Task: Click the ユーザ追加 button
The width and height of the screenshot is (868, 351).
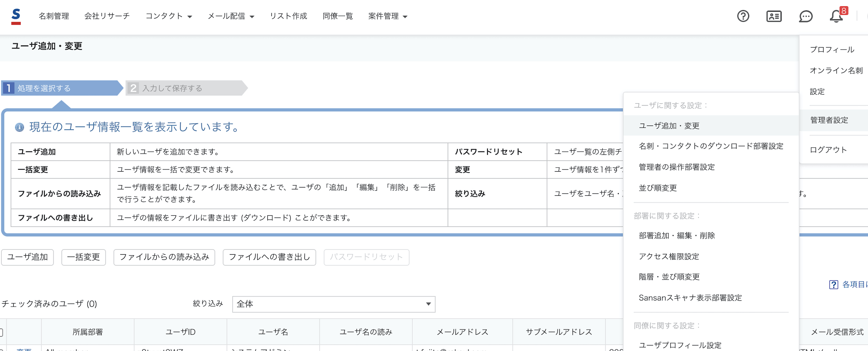Action: (x=28, y=257)
